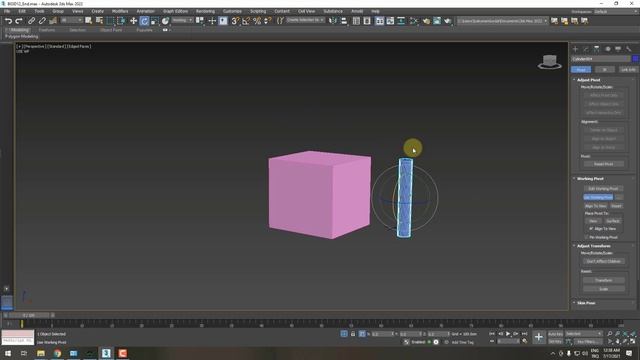Activate the Unlink Selection tool
The width and height of the screenshot is (640, 360).
42,21
